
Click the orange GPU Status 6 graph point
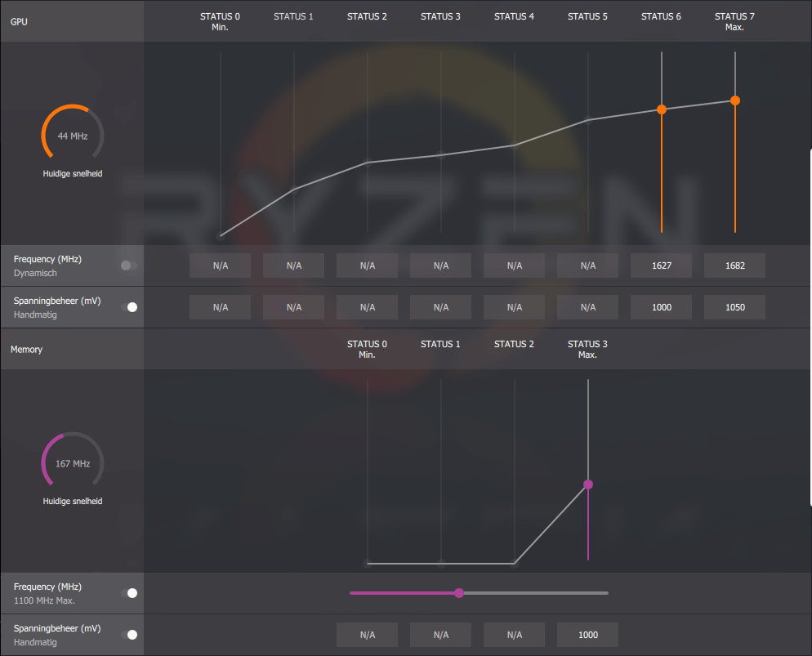(x=662, y=109)
